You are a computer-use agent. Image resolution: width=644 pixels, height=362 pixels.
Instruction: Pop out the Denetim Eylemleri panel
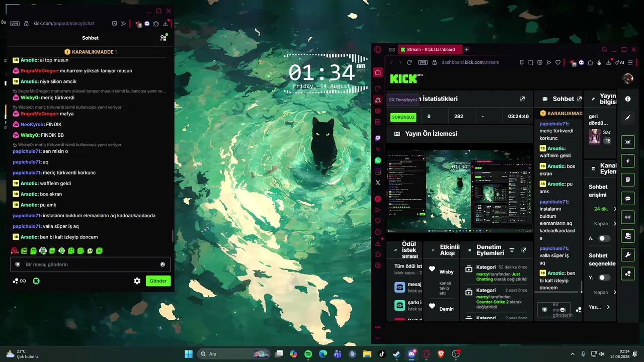pyautogui.click(x=524, y=250)
